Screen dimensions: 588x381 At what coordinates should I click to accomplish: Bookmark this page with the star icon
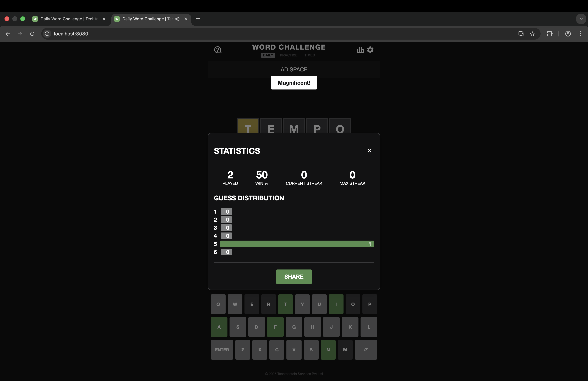pyautogui.click(x=532, y=34)
